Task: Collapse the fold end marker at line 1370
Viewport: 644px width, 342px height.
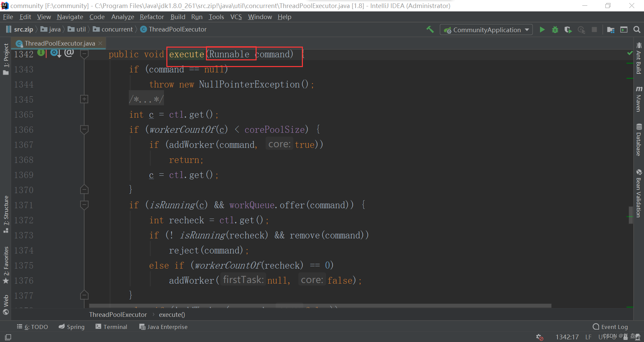Action: coord(84,189)
